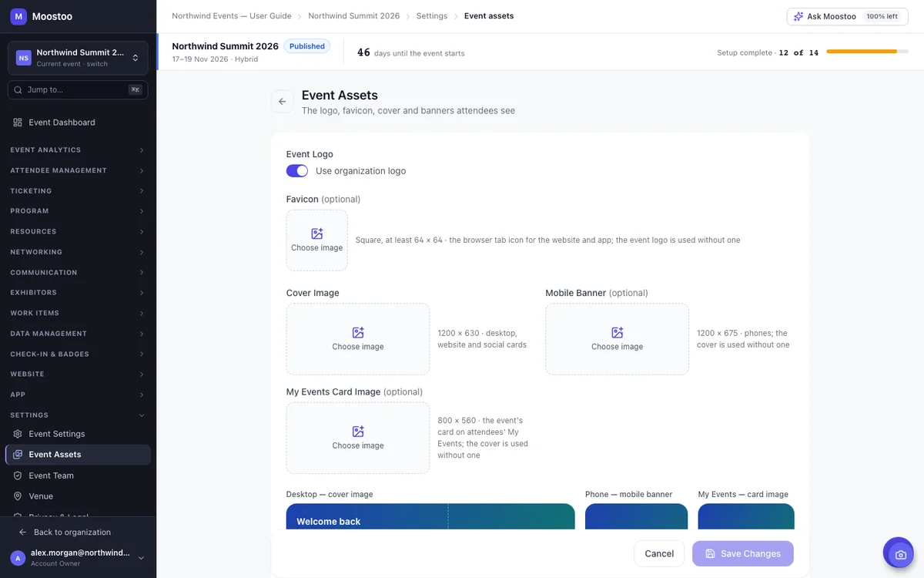924x578 pixels.
Task: Expand the Exhibitors section
Action: (78, 293)
